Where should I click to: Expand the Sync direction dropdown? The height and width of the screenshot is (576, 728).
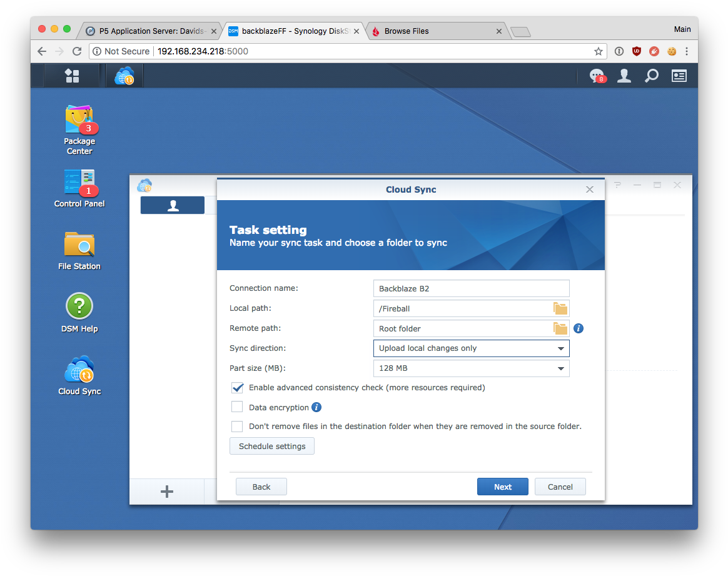tap(471, 348)
